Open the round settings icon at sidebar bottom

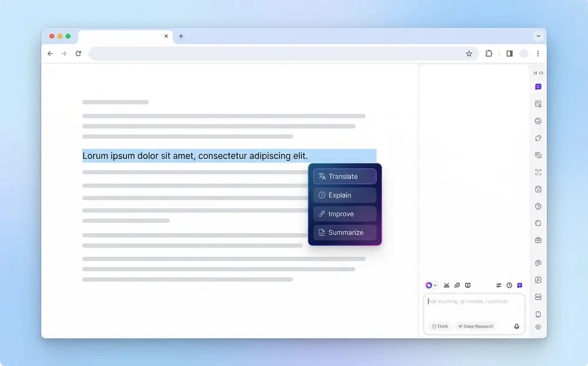point(538,327)
